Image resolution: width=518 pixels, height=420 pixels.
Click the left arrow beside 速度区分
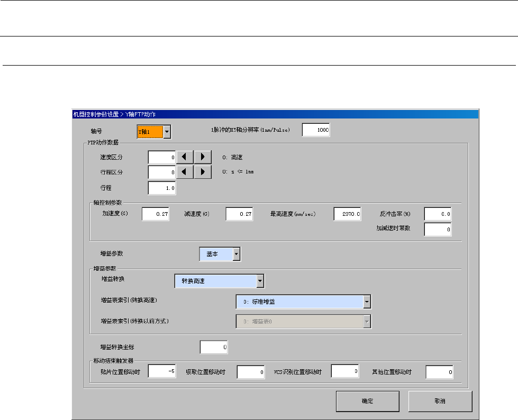pyautogui.click(x=185, y=157)
